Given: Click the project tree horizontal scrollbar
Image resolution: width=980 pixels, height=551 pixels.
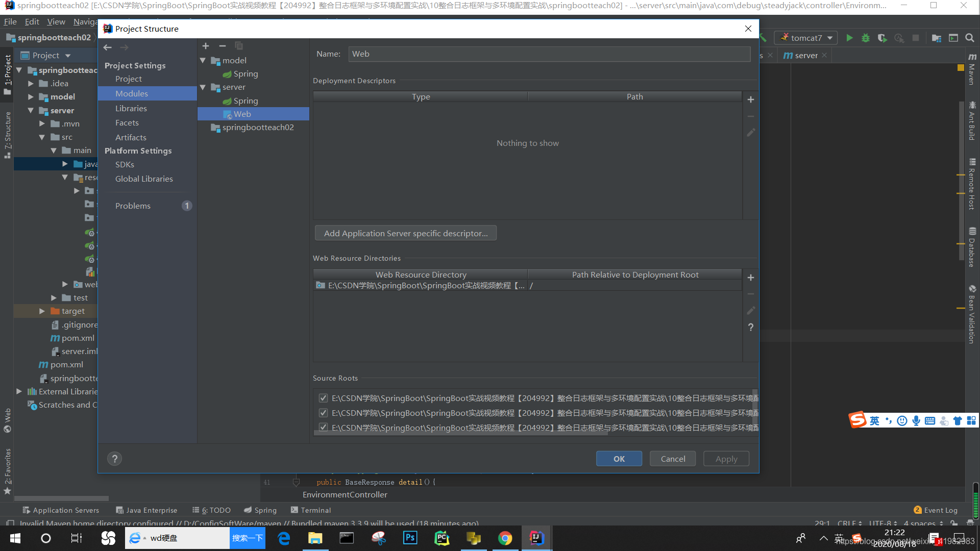Looking at the screenshot, I should pyautogui.click(x=61, y=498).
